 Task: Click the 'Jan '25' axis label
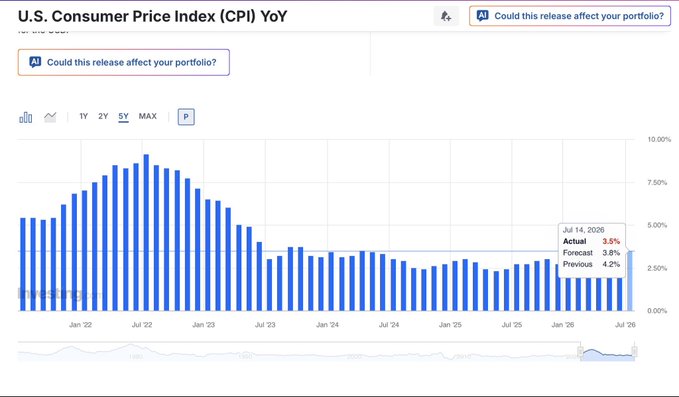point(450,325)
